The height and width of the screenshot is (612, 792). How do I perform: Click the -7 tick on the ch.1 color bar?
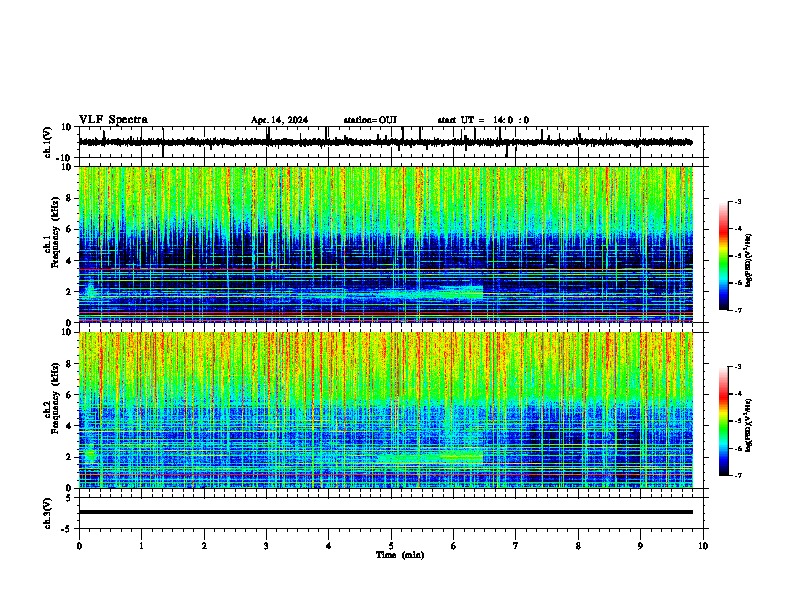point(738,310)
